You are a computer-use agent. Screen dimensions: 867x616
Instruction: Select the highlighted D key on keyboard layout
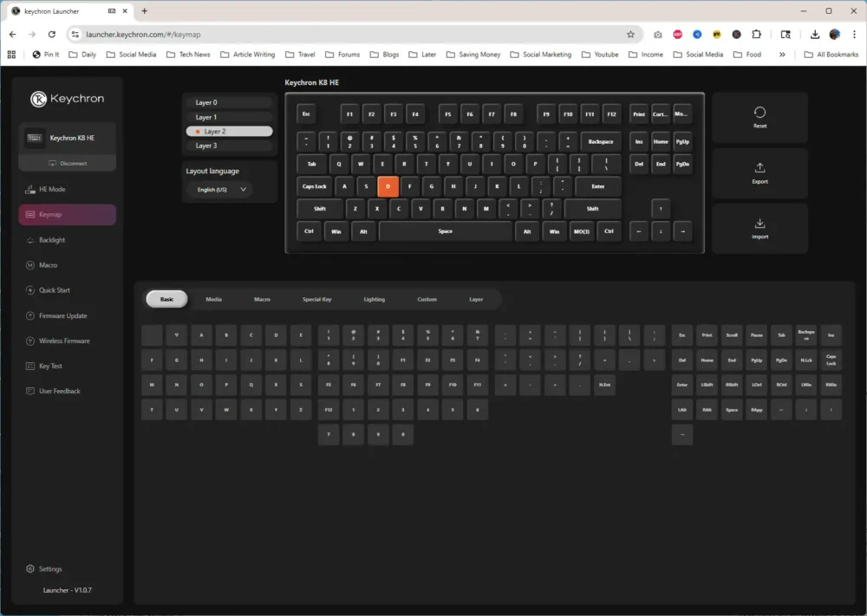coord(388,187)
